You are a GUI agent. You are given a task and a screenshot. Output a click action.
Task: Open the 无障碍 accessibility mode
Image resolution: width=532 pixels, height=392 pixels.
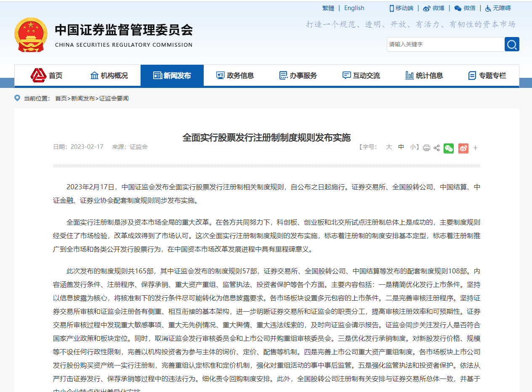coord(498,8)
